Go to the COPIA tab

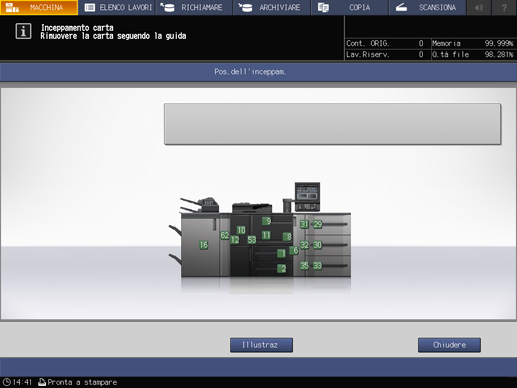coord(350,7)
